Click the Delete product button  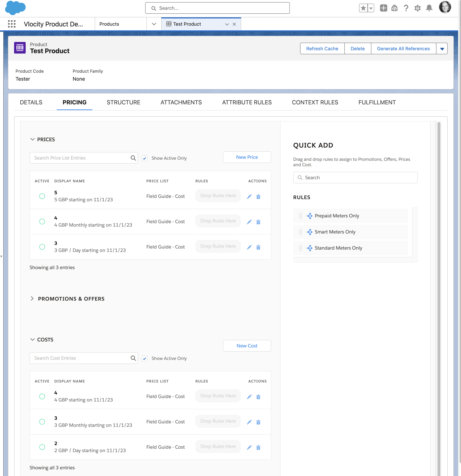358,49
